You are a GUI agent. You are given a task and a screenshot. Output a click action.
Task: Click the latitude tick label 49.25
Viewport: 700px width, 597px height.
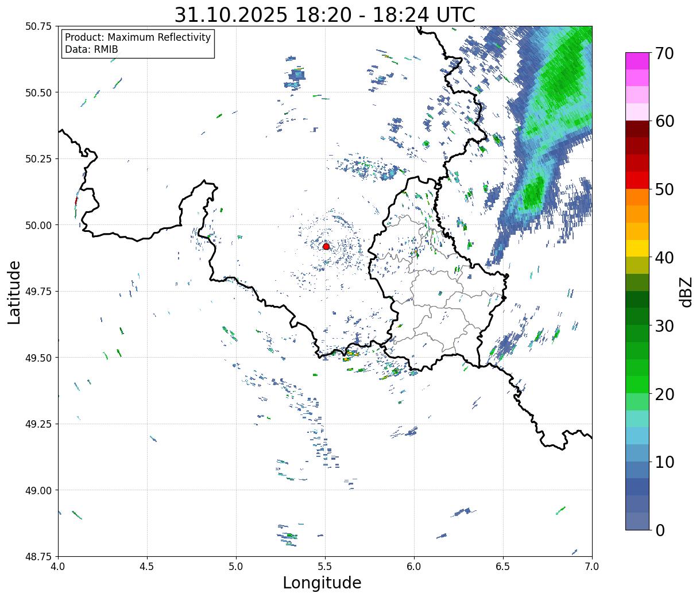pos(38,424)
